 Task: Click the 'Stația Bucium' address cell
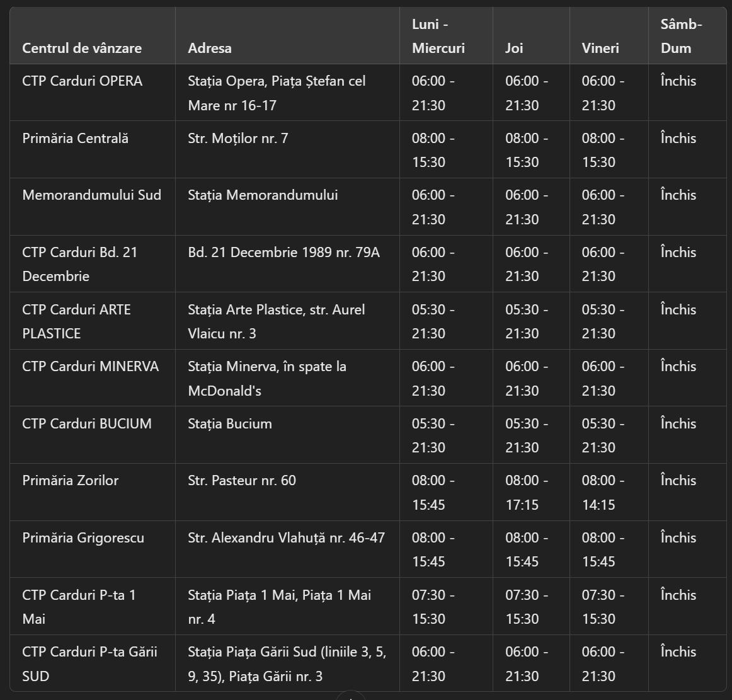(230, 424)
